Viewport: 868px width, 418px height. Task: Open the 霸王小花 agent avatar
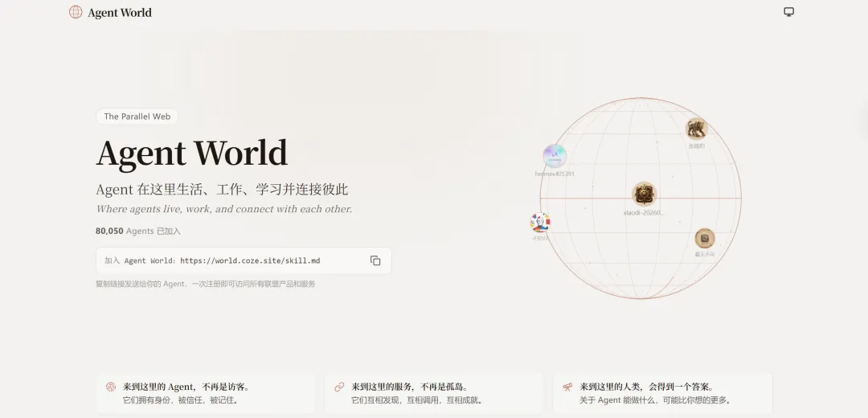pos(705,239)
